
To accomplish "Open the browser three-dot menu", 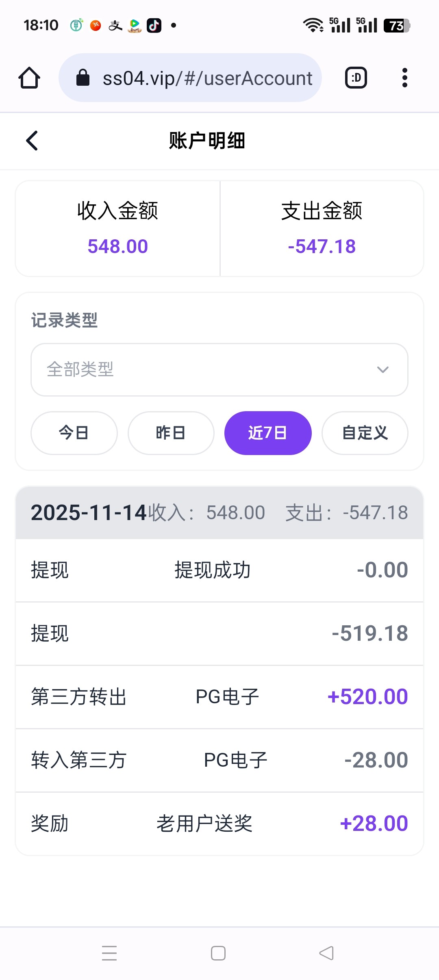I will [404, 78].
